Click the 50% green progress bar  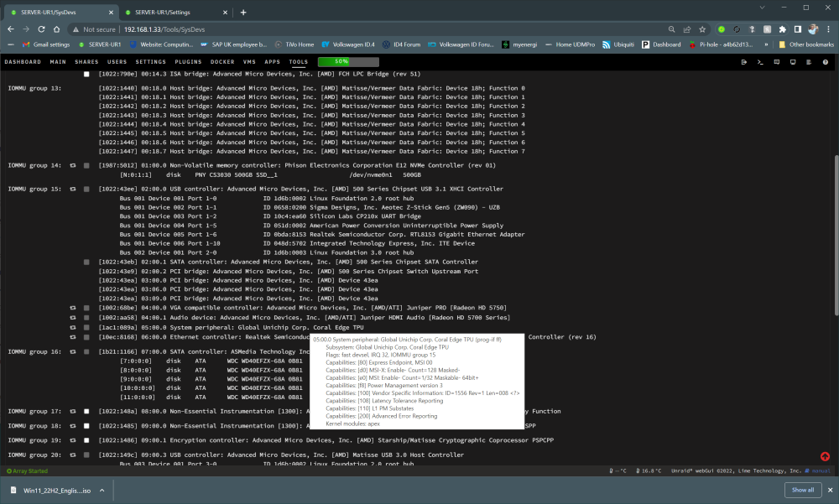point(348,62)
